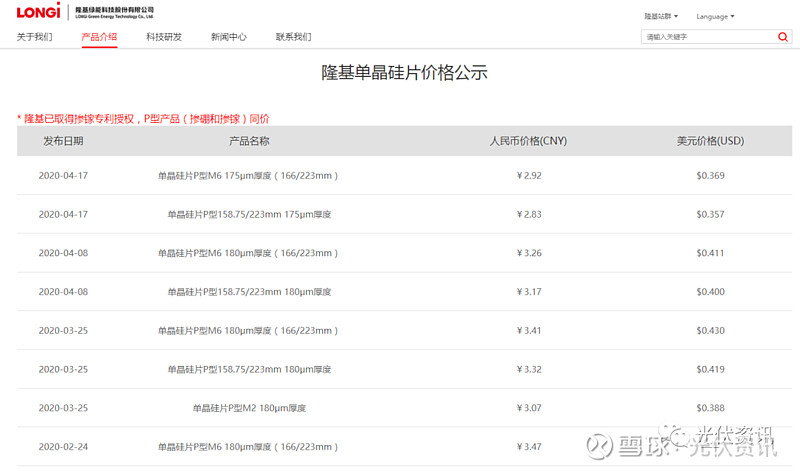Click the 雪球 watermark logo icon
The height and width of the screenshot is (471, 800).
point(599,446)
